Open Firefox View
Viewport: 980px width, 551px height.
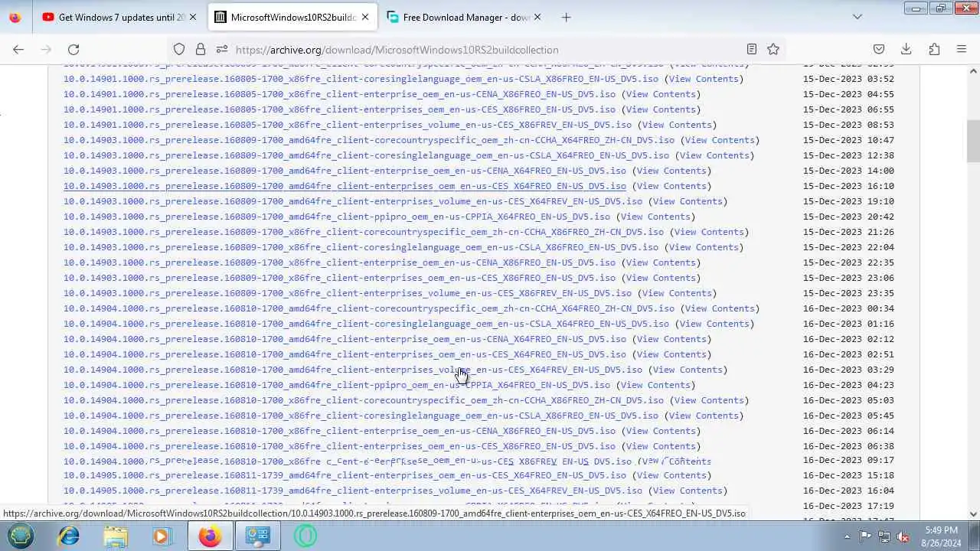tap(15, 17)
